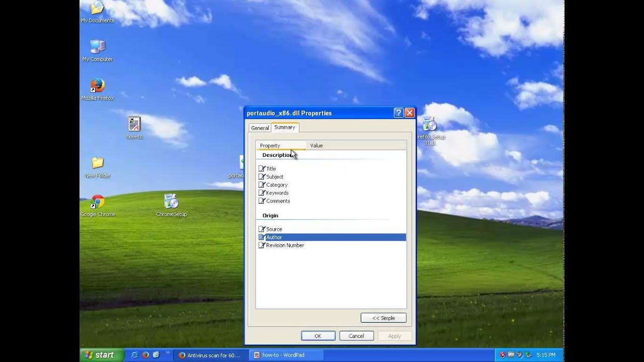
Task: Switch to Antivirus scan Firefox taskbar window
Action: point(211,355)
